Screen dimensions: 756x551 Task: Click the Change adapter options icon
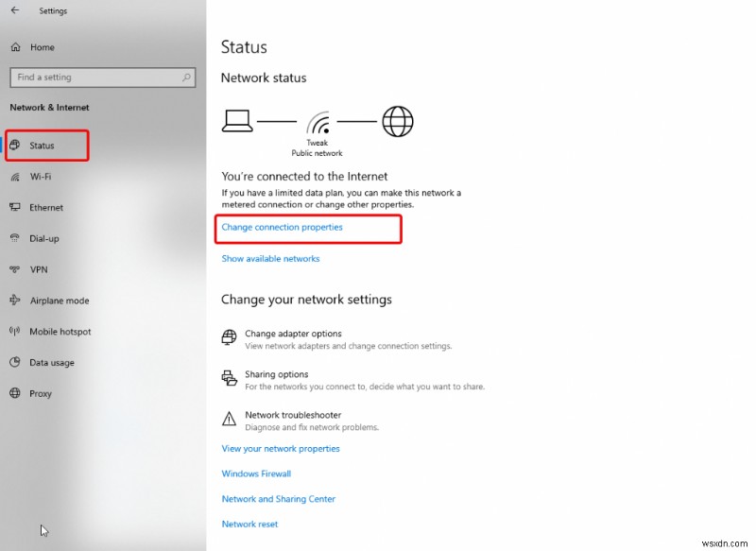click(229, 337)
